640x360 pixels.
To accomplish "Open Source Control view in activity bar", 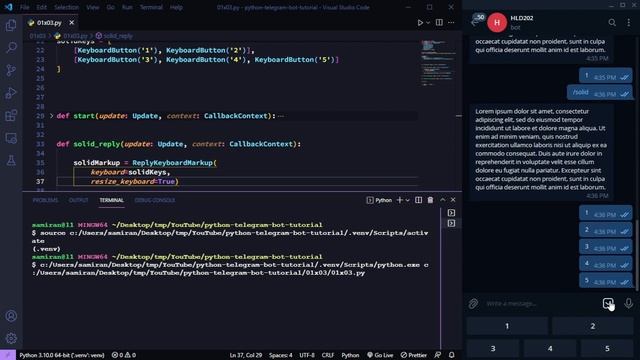I will [x=11, y=70].
